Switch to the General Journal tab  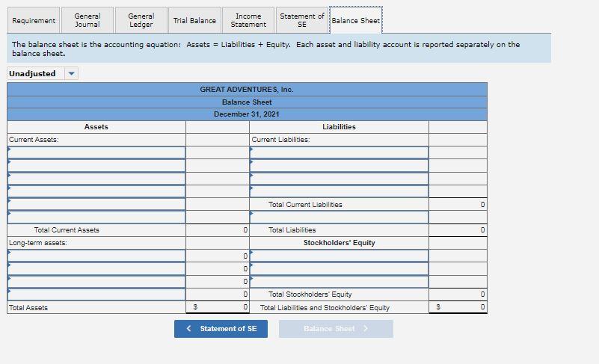pyautogui.click(x=87, y=20)
